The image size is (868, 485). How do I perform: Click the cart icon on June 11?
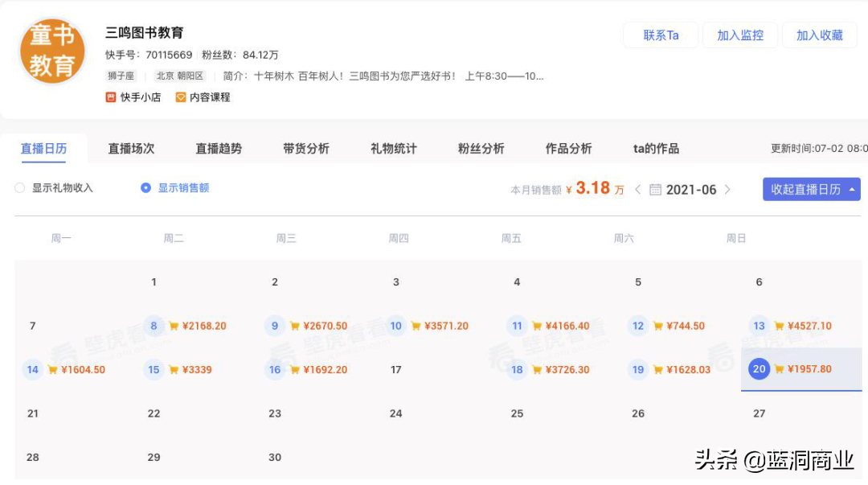point(537,327)
